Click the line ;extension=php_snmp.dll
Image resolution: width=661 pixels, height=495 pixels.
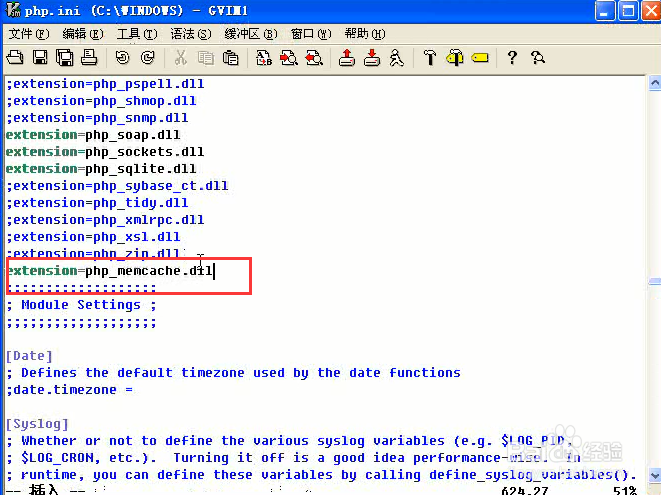pos(97,118)
